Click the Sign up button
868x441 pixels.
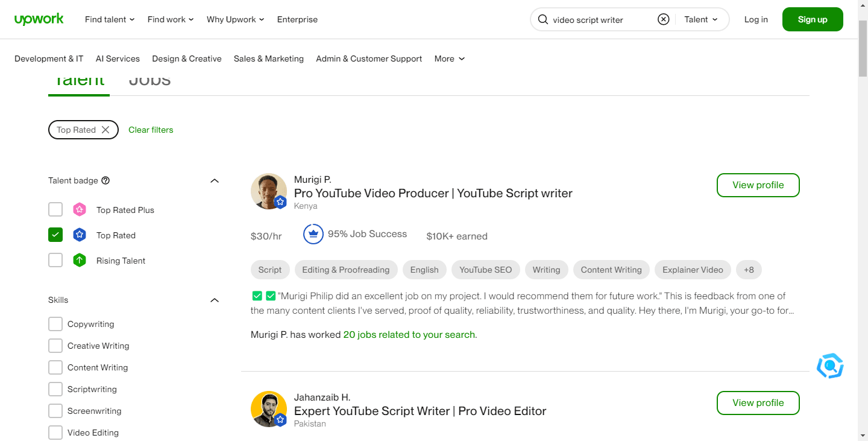point(813,19)
